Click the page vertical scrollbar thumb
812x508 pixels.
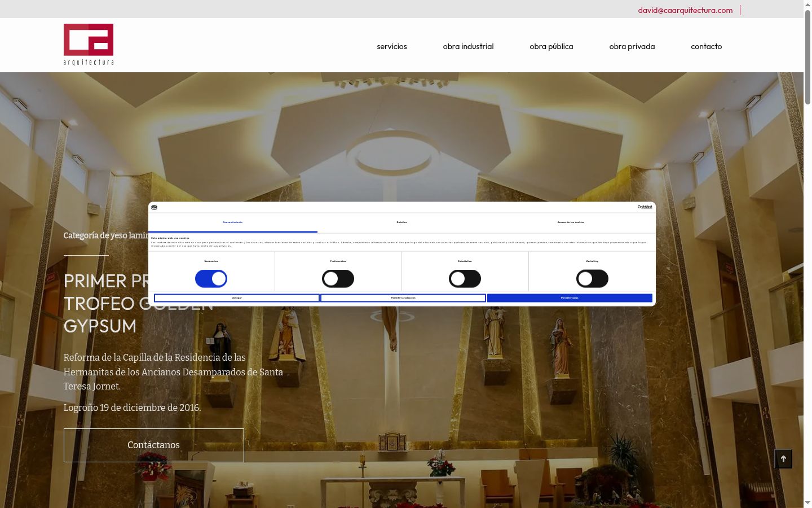pos(807,56)
